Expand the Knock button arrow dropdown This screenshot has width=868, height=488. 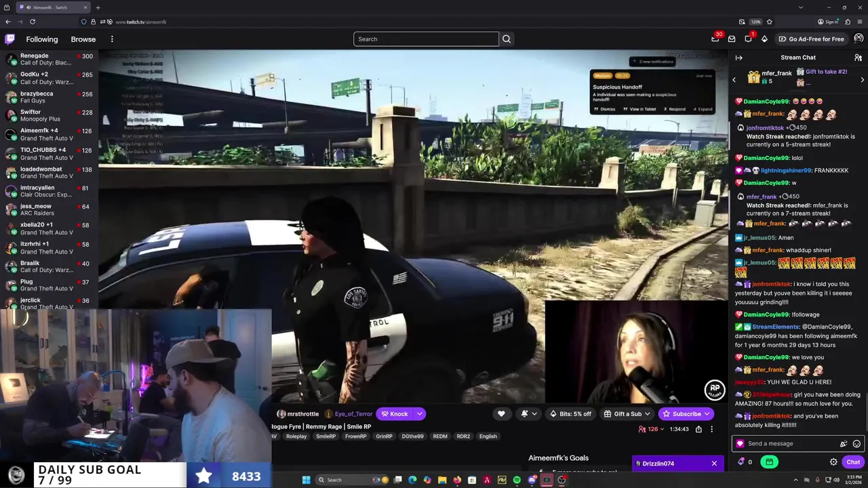(420, 414)
